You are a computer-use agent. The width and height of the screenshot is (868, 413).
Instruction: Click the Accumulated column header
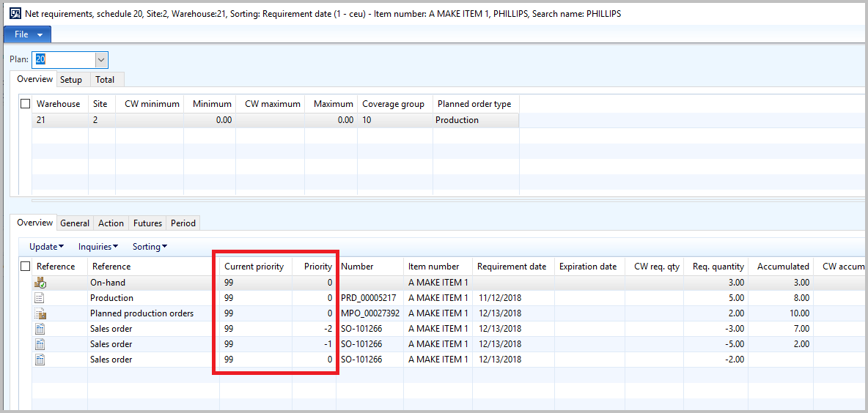[781, 267]
